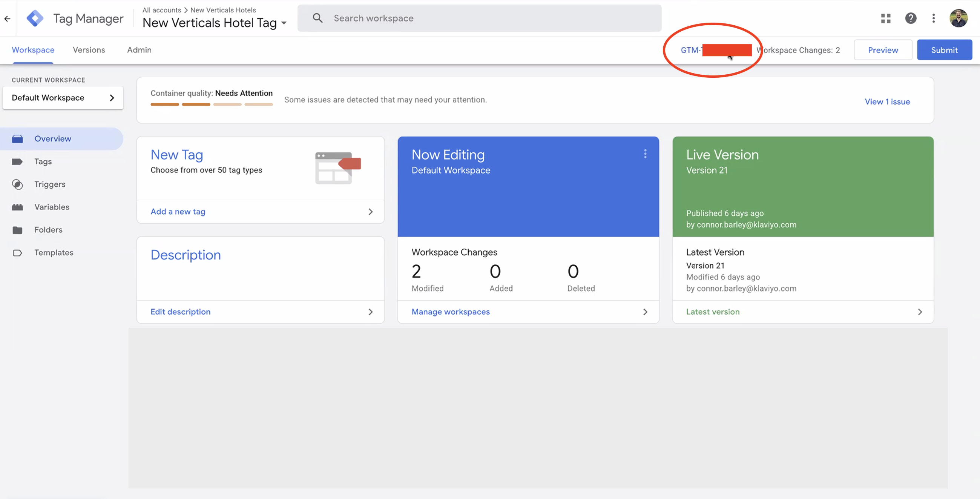The height and width of the screenshot is (499, 980).
Task: Expand the Manage workspaces row
Action: pos(528,312)
